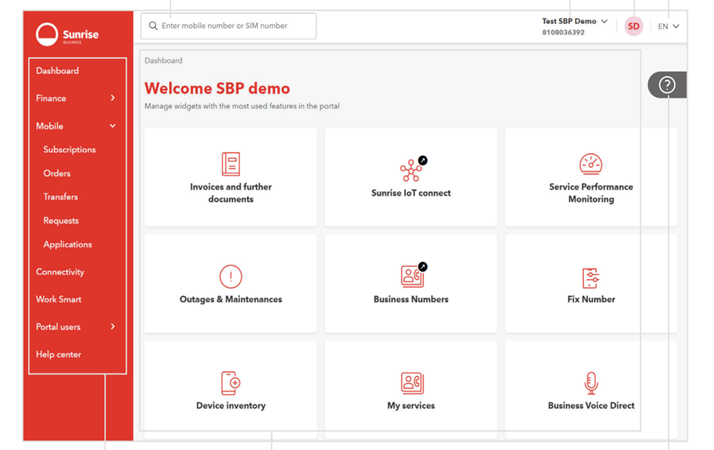The image size is (714, 450).
Task: Open the Fix Number settings icon
Action: [591, 278]
